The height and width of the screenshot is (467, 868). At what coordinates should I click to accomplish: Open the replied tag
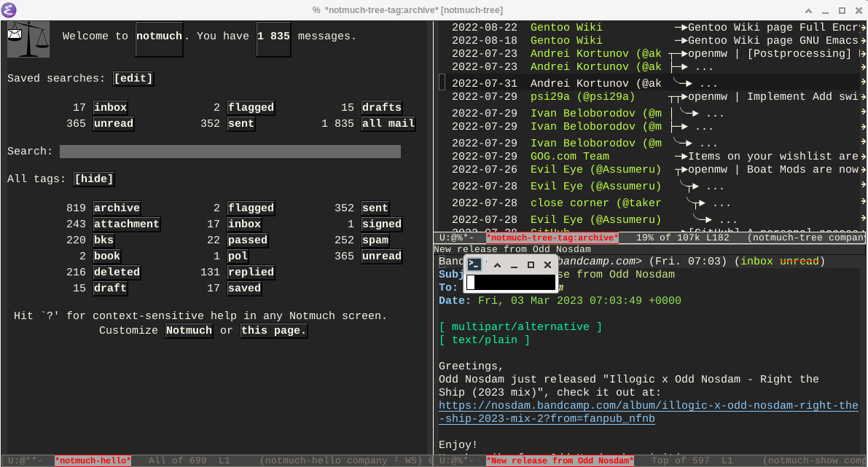pos(251,272)
